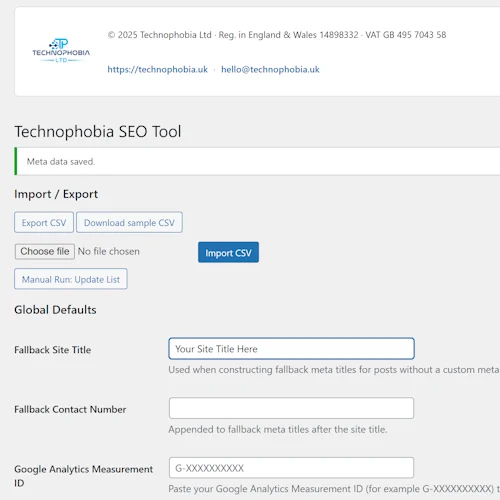
Task: Click 'Appended to fallback meta titles' description
Action: [278, 429]
